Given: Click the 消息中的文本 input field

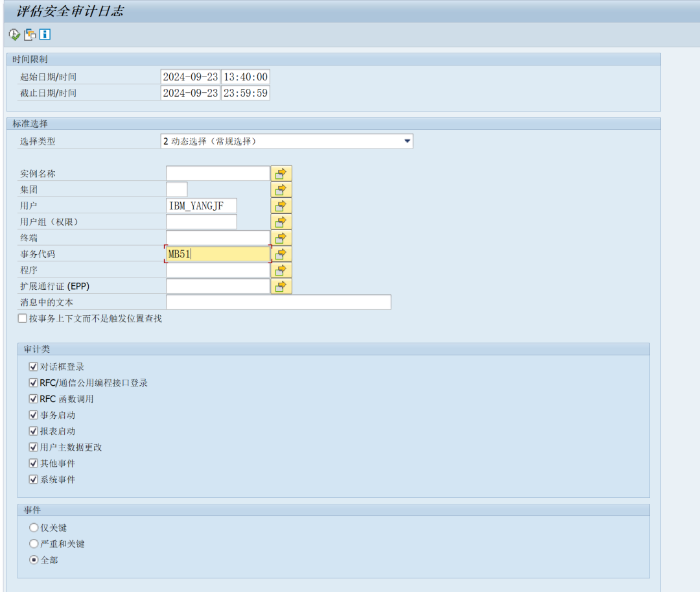Looking at the screenshot, I should click(279, 302).
